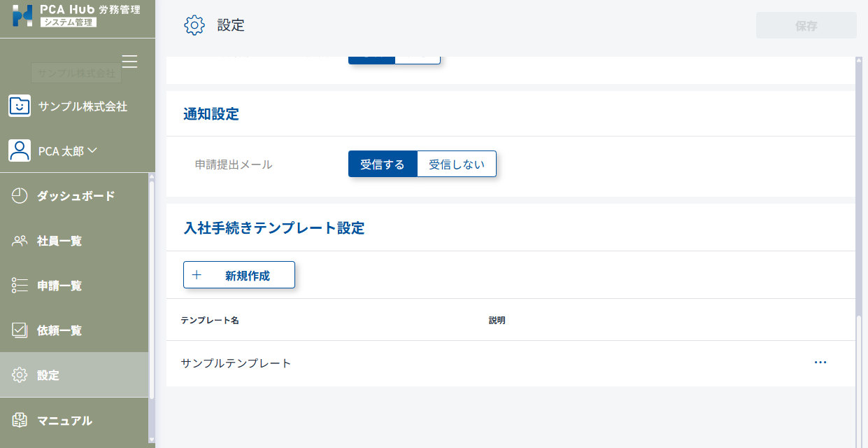Open the サンプルテンプレート row
Viewport: 868px width, 448px height.
(236, 363)
